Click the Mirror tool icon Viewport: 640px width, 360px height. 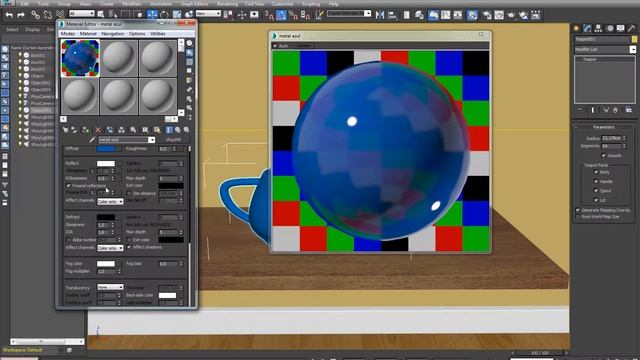[x=380, y=15]
